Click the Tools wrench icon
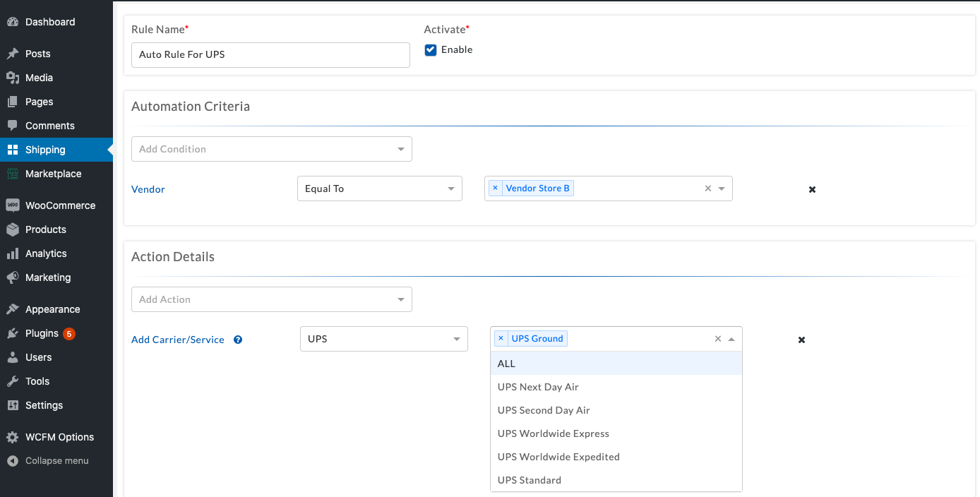 13,381
